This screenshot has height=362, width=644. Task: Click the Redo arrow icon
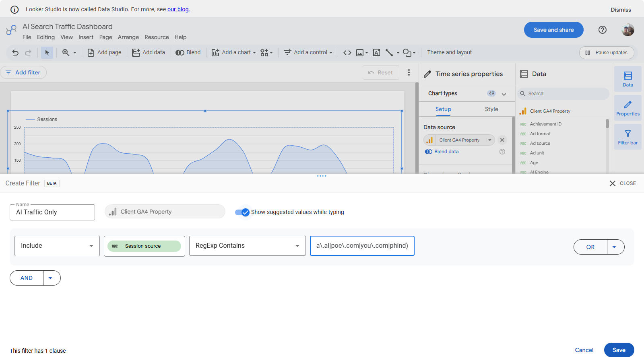pos(28,53)
